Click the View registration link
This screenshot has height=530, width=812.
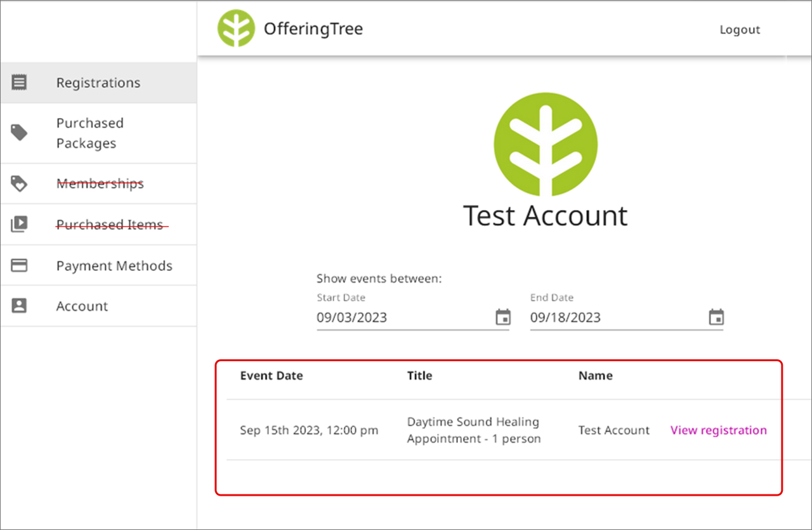(x=719, y=430)
